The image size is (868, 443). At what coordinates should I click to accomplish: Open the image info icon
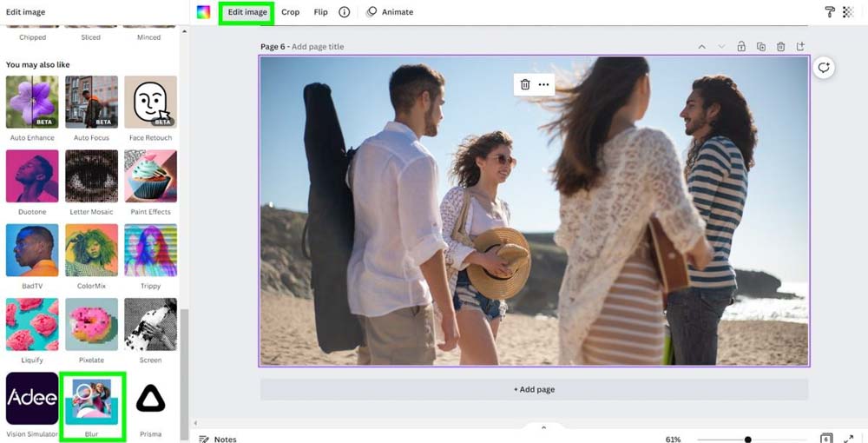pos(345,12)
